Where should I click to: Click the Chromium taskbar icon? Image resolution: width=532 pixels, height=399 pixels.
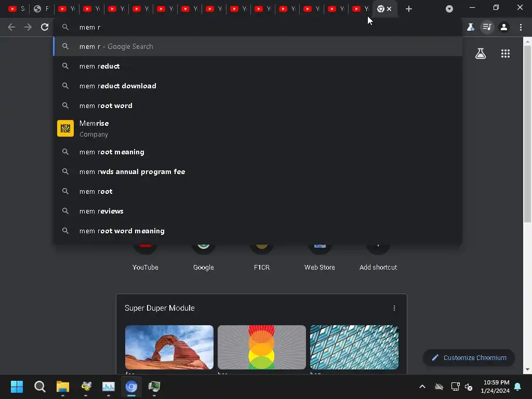(x=131, y=387)
